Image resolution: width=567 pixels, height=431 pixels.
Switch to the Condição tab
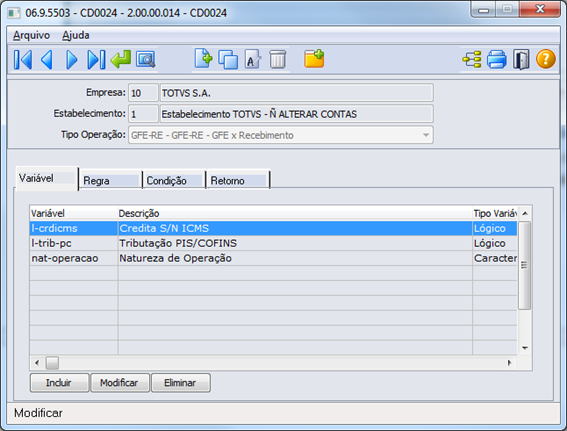(x=174, y=180)
